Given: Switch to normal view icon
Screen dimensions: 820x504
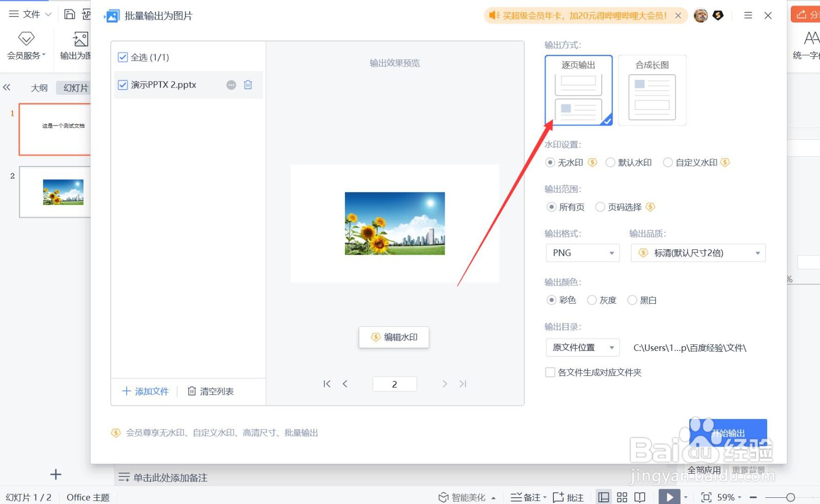Looking at the screenshot, I should 604,497.
